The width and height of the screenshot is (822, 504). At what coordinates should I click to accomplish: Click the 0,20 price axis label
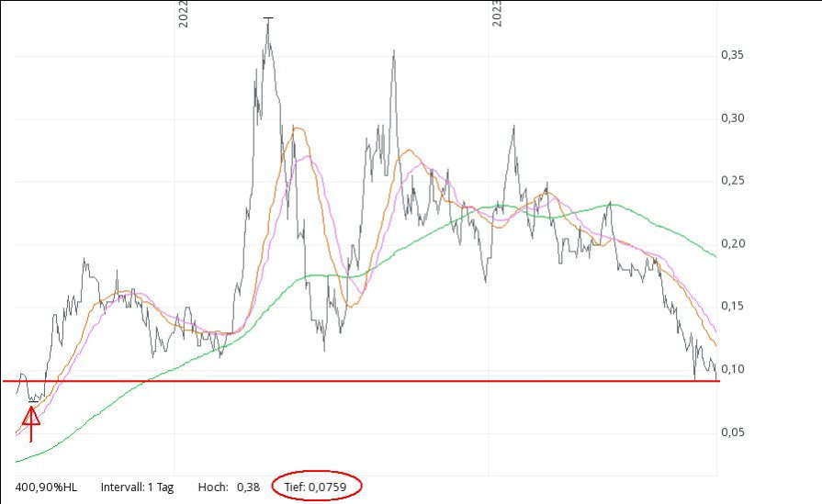732,243
